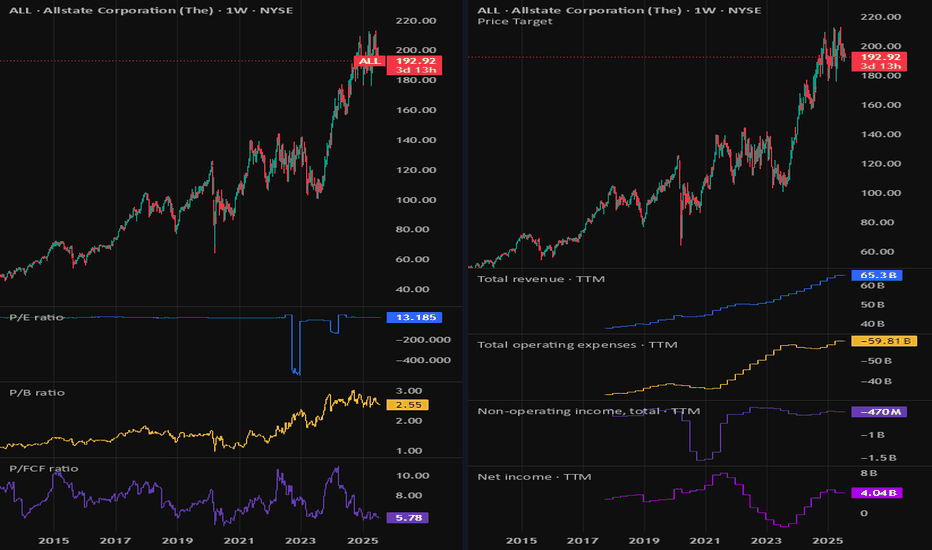932x550 pixels.
Task: Click the −400.000 level on P/E axis
Action: pyautogui.click(x=423, y=360)
